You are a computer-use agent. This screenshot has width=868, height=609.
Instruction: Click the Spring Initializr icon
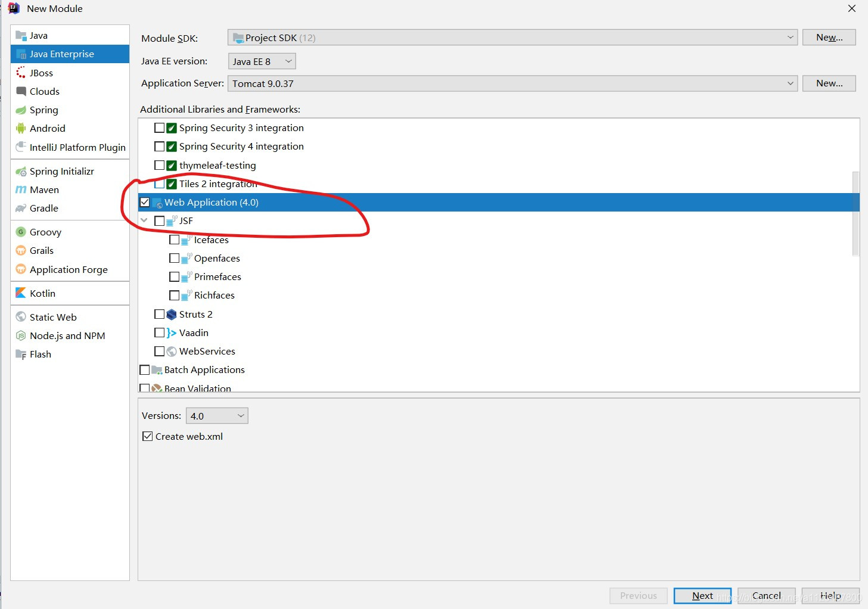coord(21,171)
